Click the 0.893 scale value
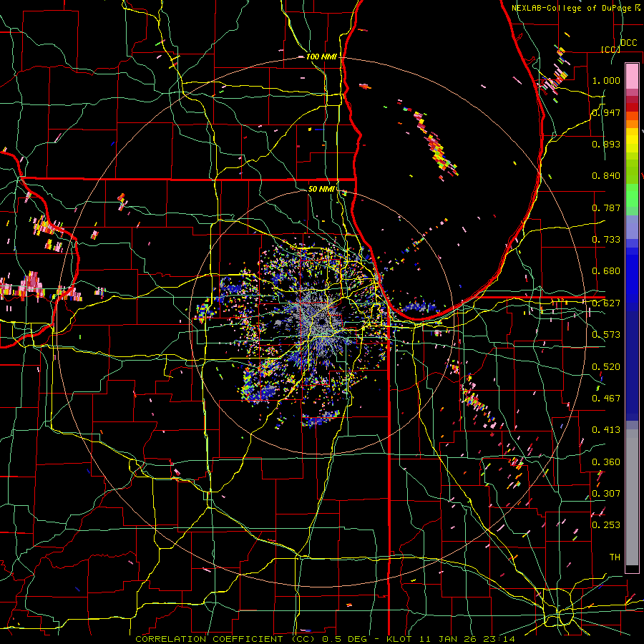Image resolution: width=644 pixels, height=644 pixels. coord(606,144)
